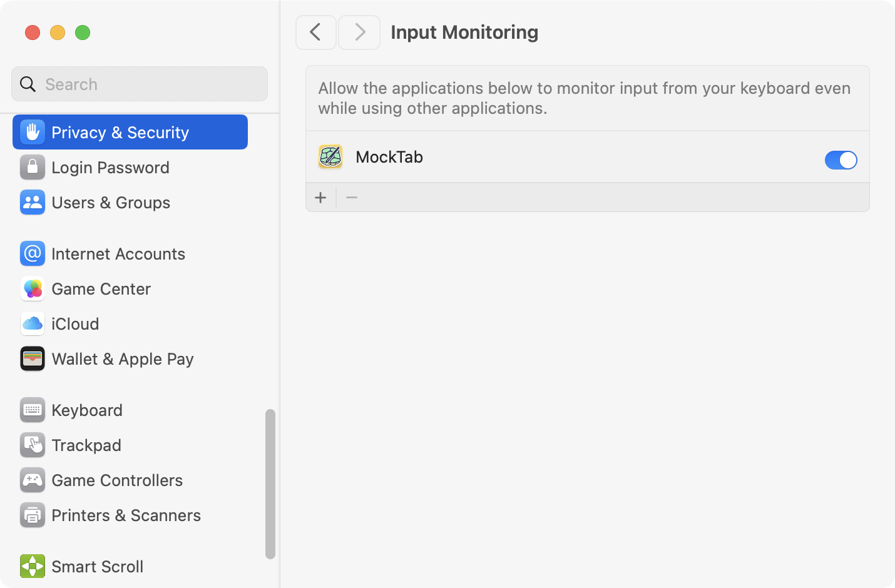895x588 pixels.
Task: Go back with the left chevron button
Action: click(x=316, y=32)
